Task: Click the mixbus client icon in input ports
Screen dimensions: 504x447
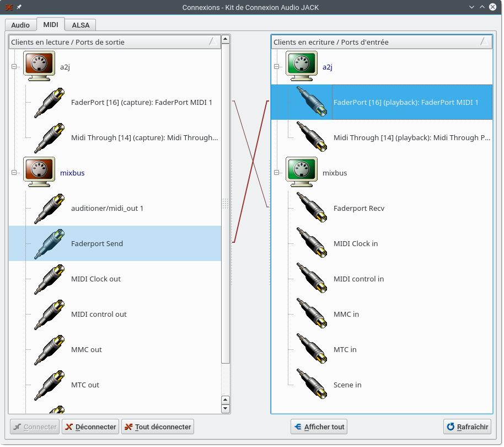Action: pos(302,172)
